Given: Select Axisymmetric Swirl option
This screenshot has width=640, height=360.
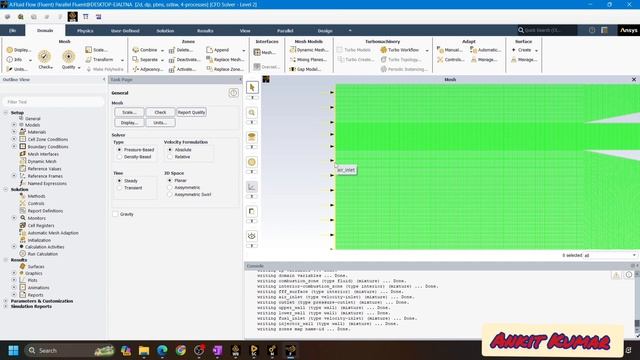Looking at the screenshot, I should click(x=170, y=195).
